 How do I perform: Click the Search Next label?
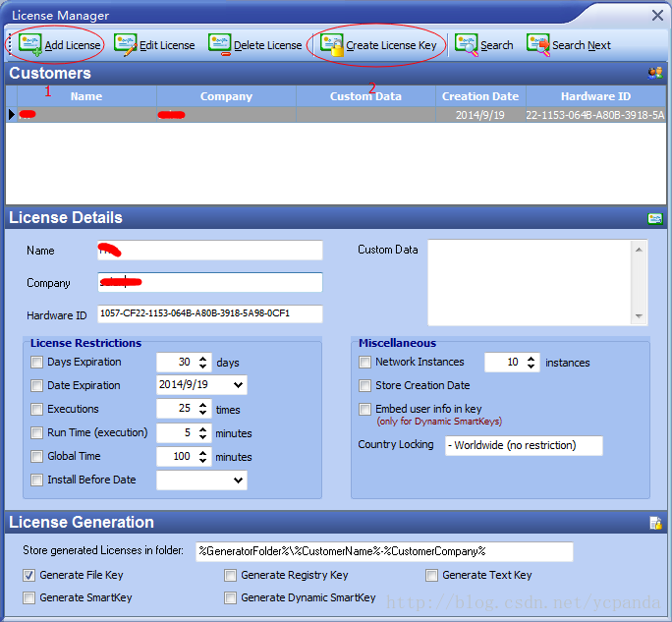click(582, 45)
